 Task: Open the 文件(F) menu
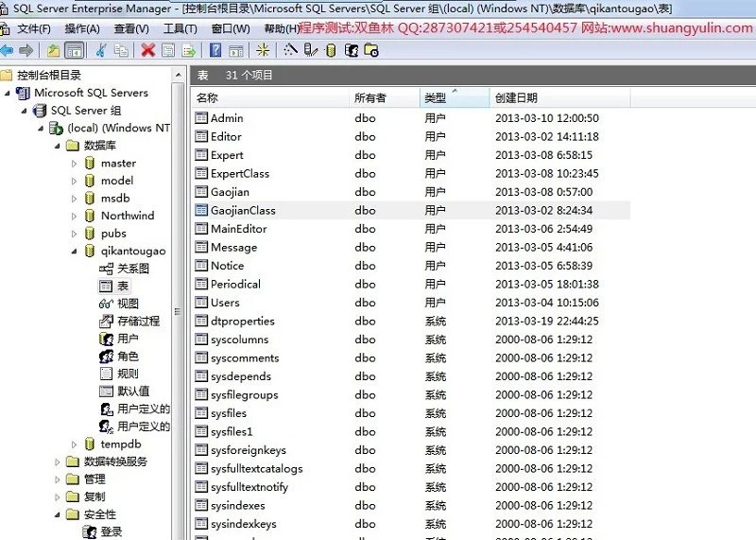(x=34, y=29)
